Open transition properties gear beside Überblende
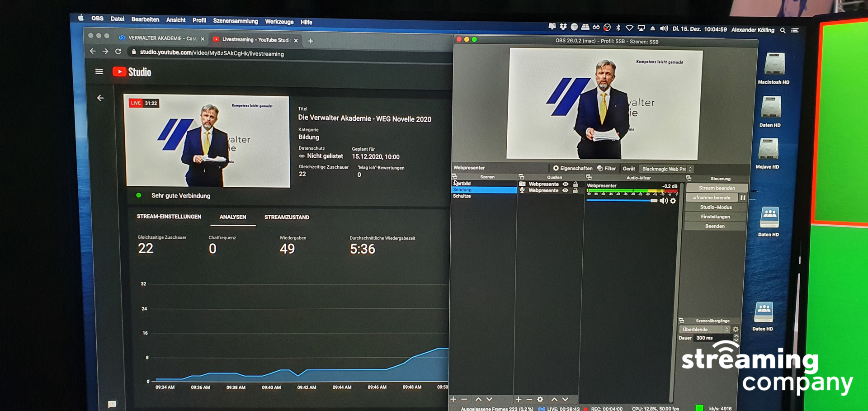This screenshot has height=411, width=868. coord(736,329)
